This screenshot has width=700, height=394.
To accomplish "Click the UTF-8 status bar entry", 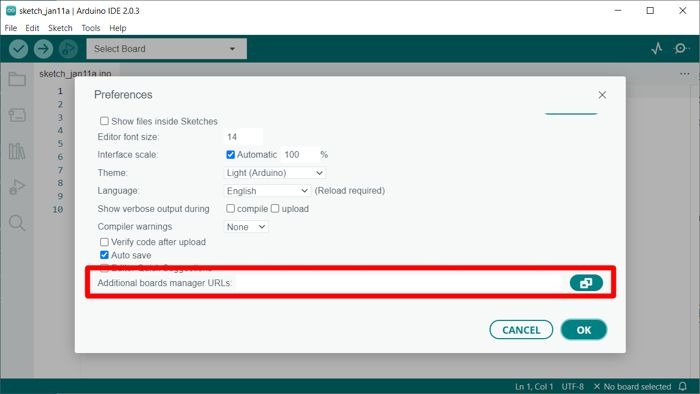I will coord(573,386).
